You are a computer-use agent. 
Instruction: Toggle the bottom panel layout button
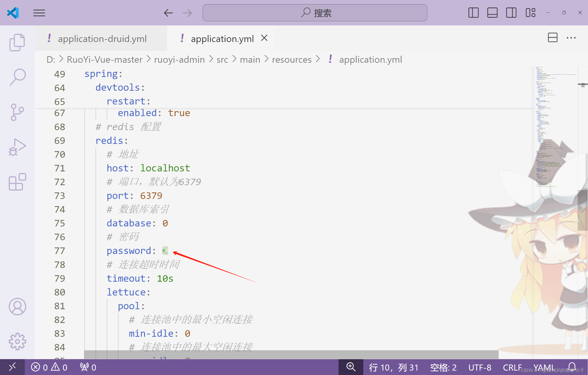click(x=492, y=13)
